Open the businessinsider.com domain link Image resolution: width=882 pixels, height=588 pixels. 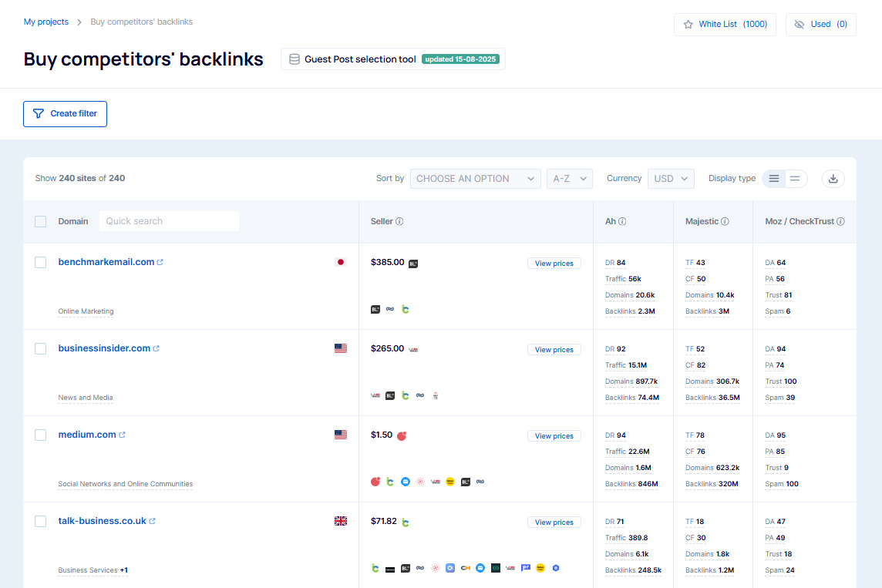click(x=104, y=348)
